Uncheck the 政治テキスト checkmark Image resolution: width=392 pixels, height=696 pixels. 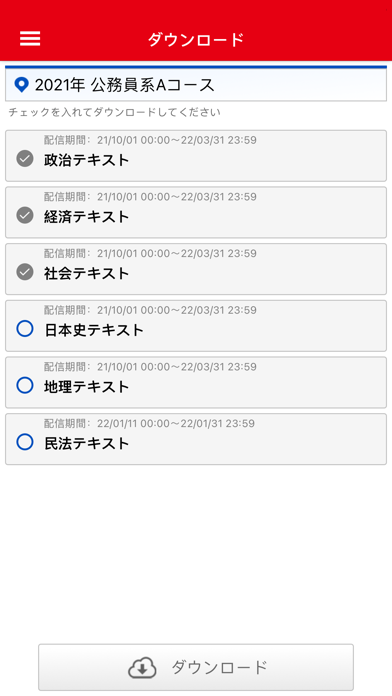[25, 158]
